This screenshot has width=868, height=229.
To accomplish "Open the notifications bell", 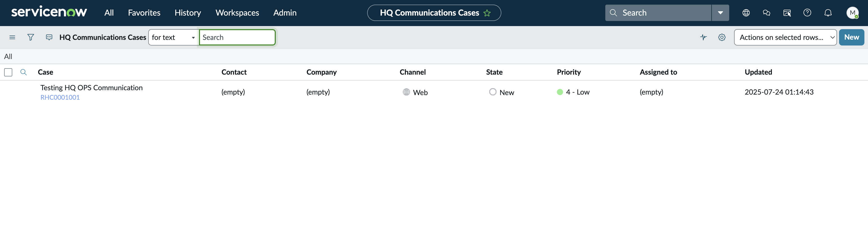I will point(828,13).
